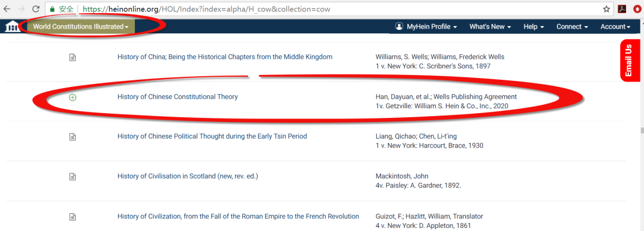Expand volumes with the green plus icon
Screen dimensions: 644x231
click(72, 98)
